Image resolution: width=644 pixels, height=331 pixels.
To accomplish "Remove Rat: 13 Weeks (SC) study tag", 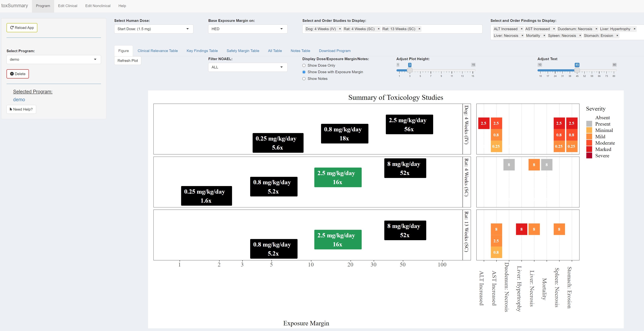I will pyautogui.click(x=419, y=29).
